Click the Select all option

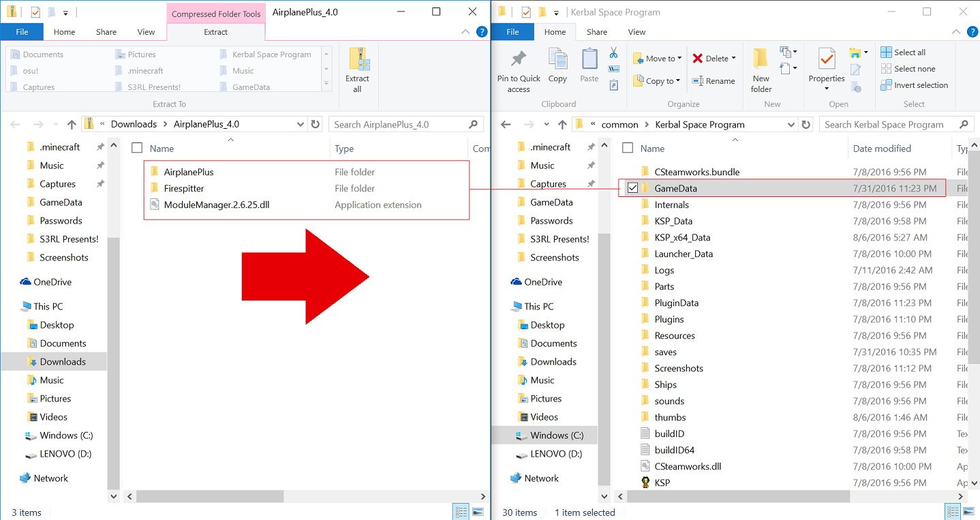click(x=903, y=52)
